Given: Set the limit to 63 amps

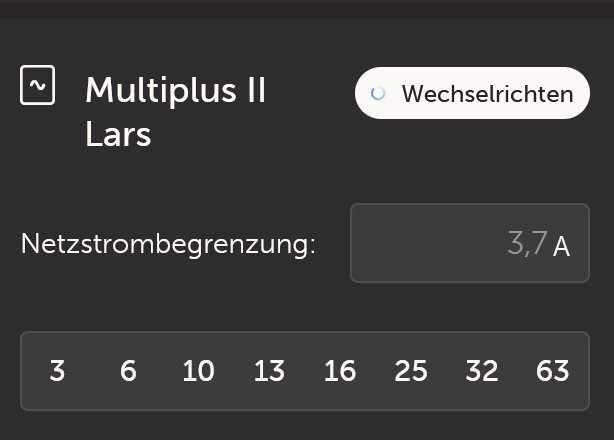Looking at the screenshot, I should pyautogui.click(x=553, y=371).
